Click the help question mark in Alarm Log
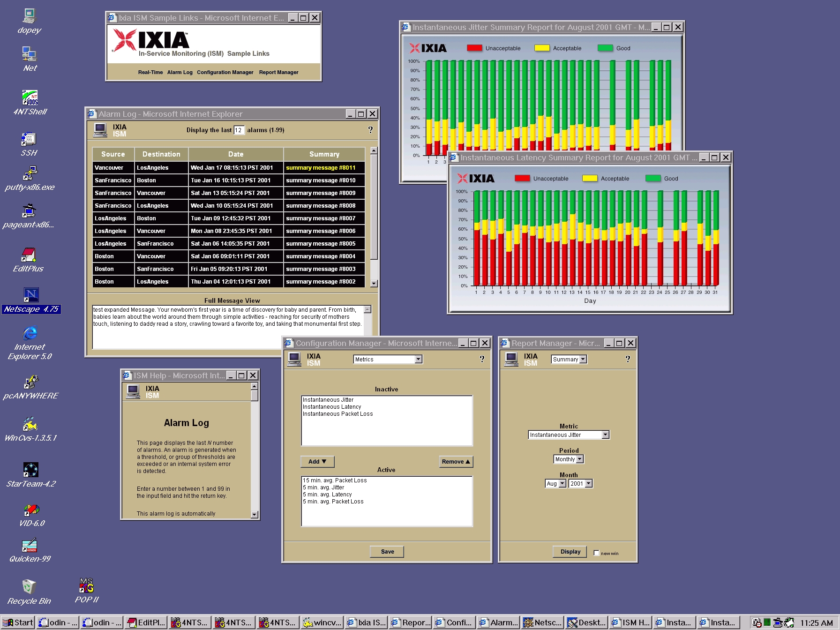 coord(370,130)
